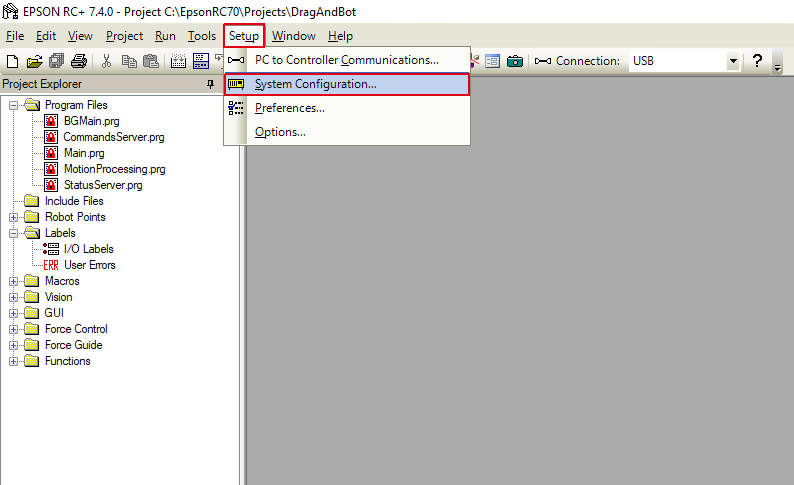794x485 pixels.
Task: Click the Project Explorer panel title
Action: pyautogui.click(x=42, y=84)
